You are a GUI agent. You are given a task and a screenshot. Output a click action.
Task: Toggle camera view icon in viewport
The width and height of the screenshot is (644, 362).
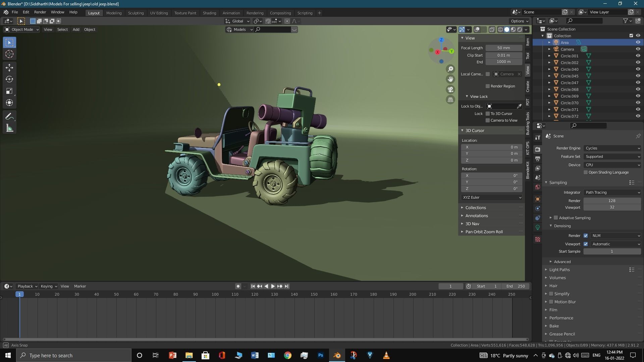coord(450,89)
